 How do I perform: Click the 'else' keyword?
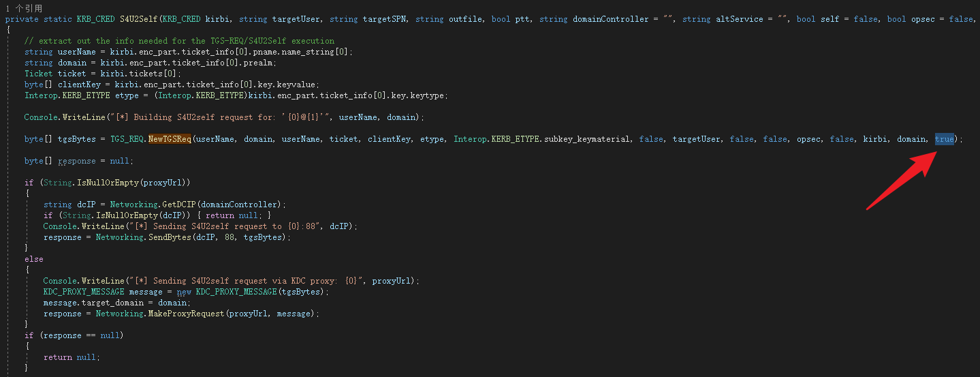pos(33,259)
